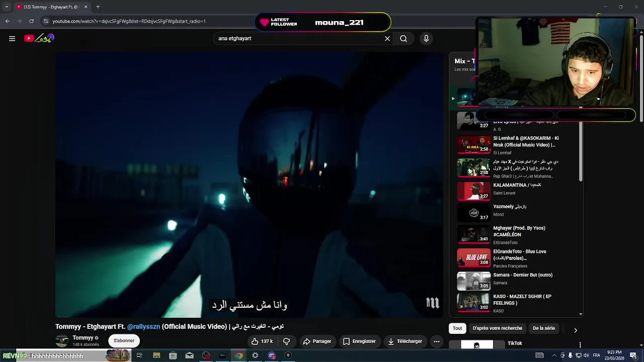644x362 pixels.
Task: Open Microsoft Store on the taskbar
Action: click(173, 355)
